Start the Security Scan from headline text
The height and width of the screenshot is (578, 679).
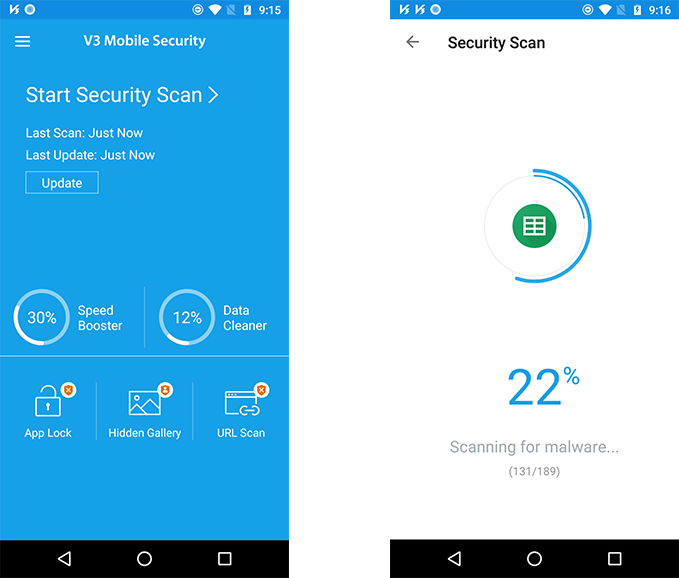pyautogui.click(x=114, y=95)
